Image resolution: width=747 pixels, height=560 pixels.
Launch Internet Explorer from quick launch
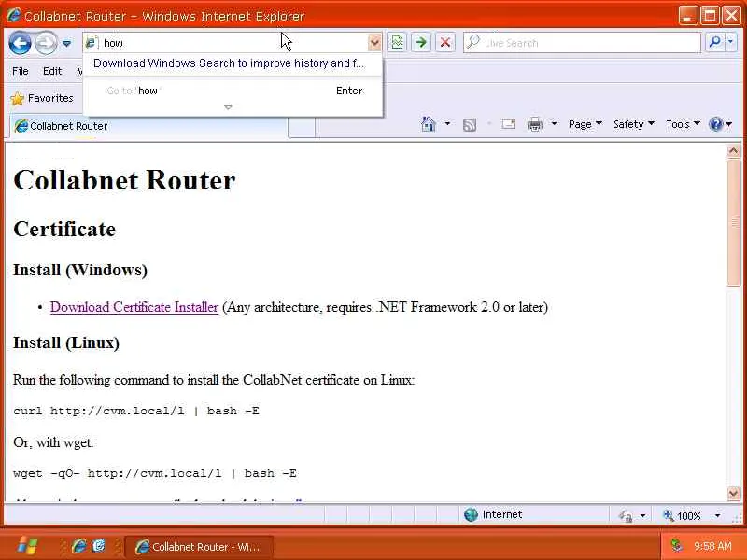tap(79, 546)
